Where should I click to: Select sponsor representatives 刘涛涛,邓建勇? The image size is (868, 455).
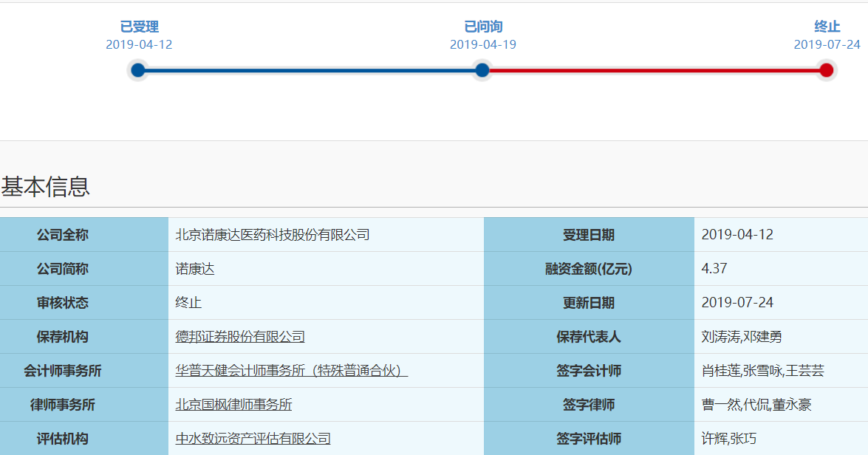[741, 337]
